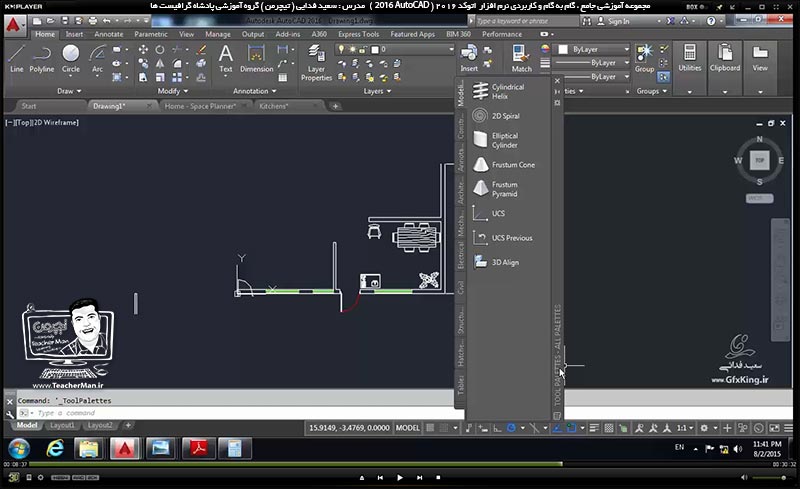This screenshot has width=800, height=489.
Task: Expand the Annotation panel
Action: click(255, 91)
